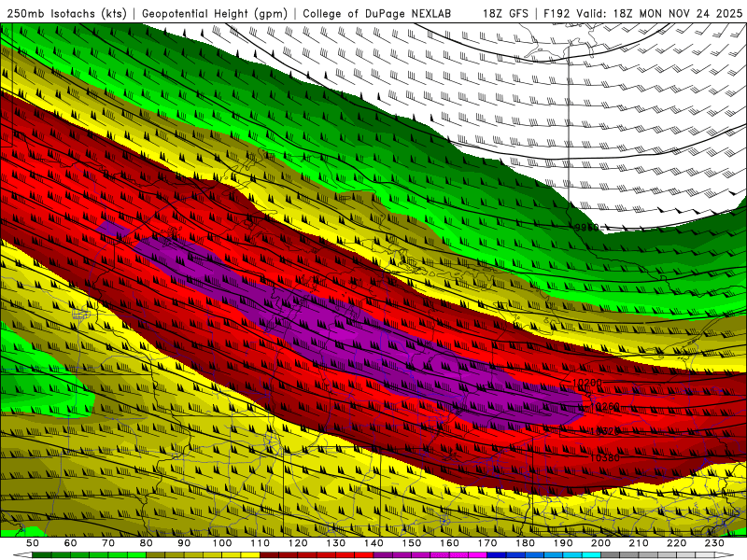Click the 'College of DuPage NEXLAB' label

[x=377, y=14]
